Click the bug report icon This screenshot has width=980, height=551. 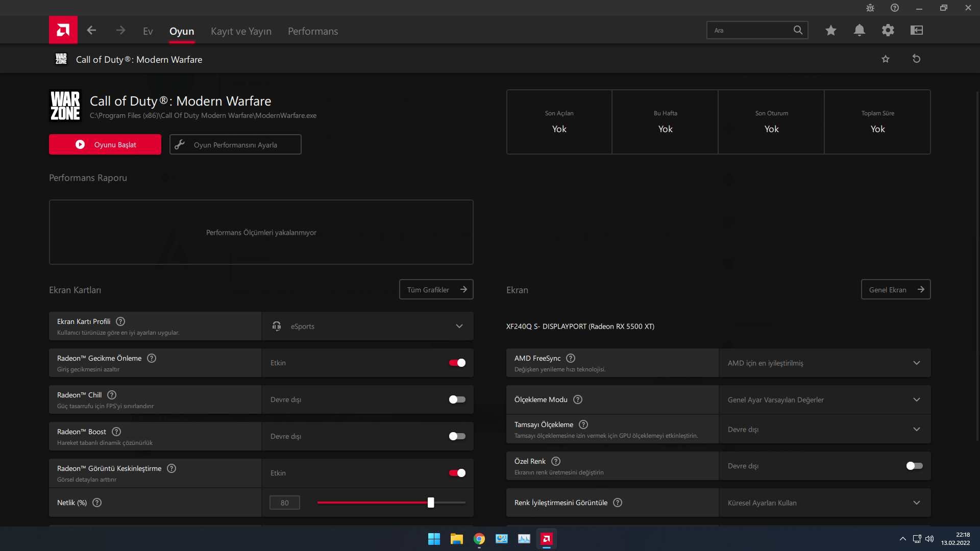pos(870,8)
